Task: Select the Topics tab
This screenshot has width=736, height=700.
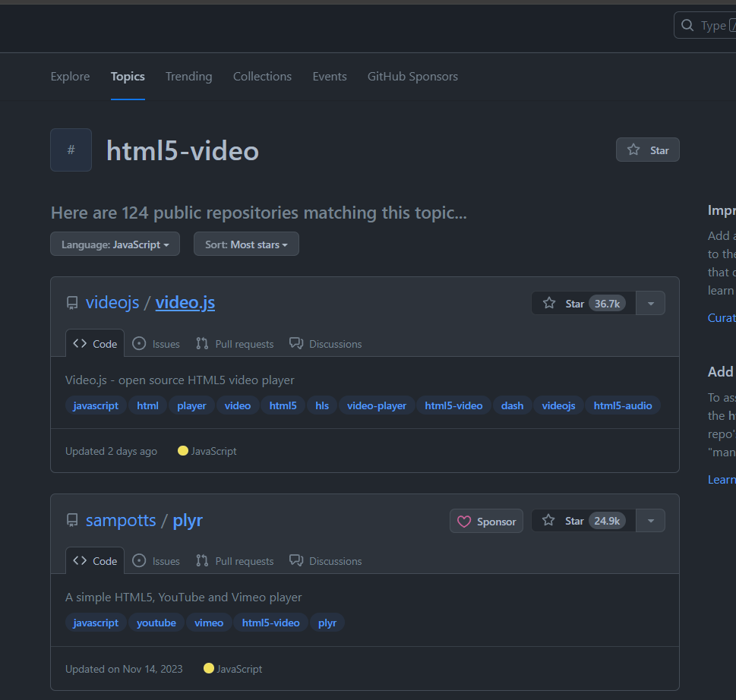Action: pyautogui.click(x=128, y=77)
